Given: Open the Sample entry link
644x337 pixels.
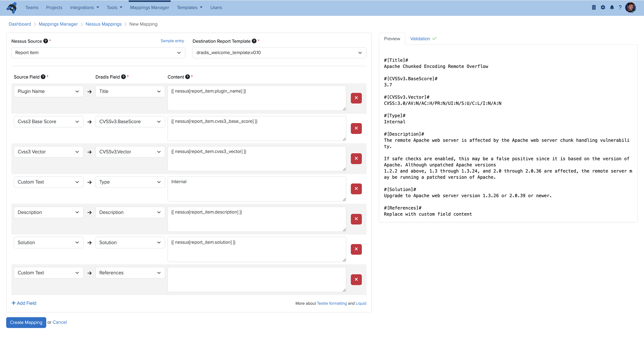Looking at the screenshot, I should 172,41.
